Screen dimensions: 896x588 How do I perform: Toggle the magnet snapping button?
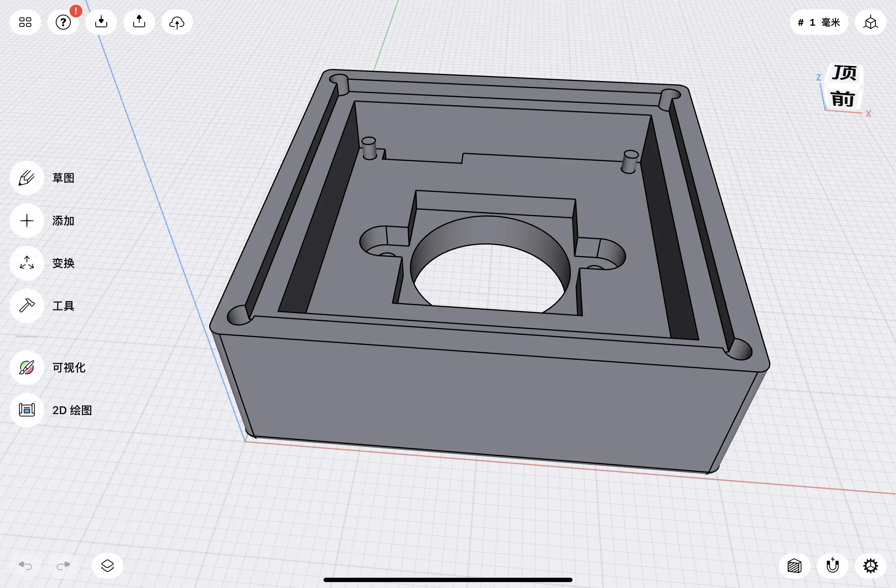(x=833, y=565)
